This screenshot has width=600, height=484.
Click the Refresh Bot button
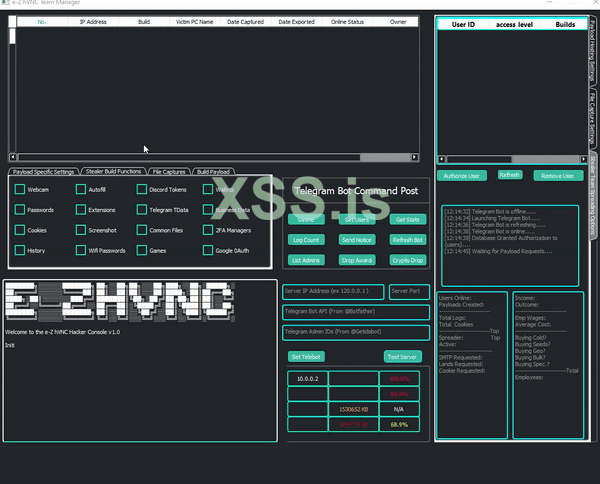point(408,240)
